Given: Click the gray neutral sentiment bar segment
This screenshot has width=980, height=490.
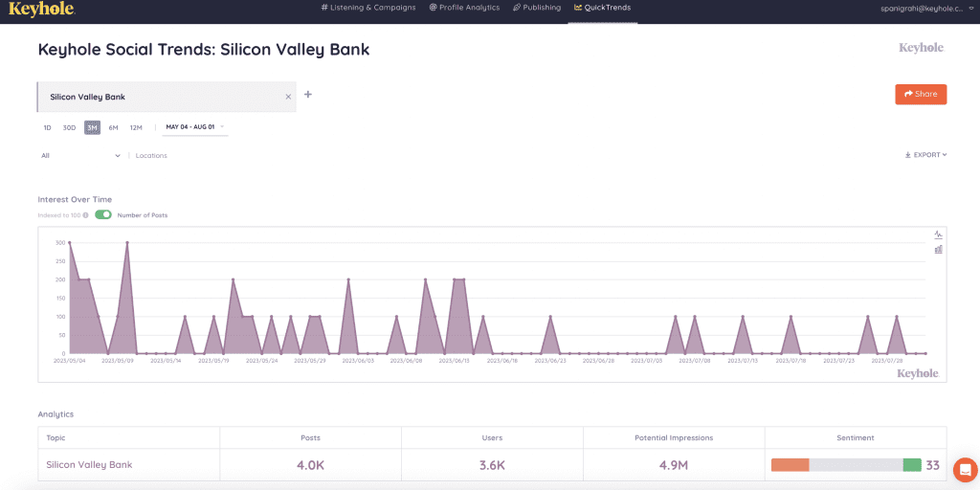Looking at the screenshot, I should click(x=857, y=464).
